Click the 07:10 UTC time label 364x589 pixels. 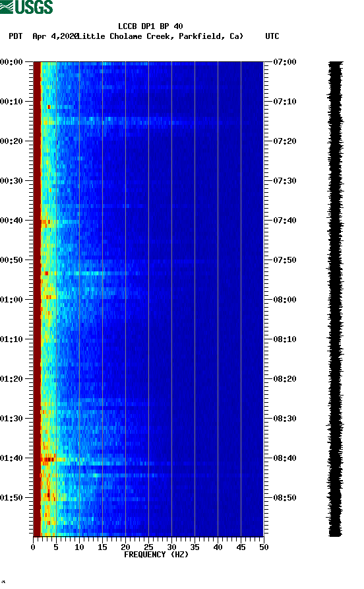click(x=285, y=102)
